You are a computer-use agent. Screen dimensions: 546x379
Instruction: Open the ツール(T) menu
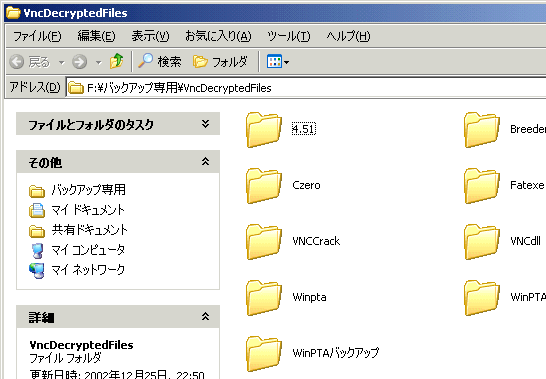[288, 36]
